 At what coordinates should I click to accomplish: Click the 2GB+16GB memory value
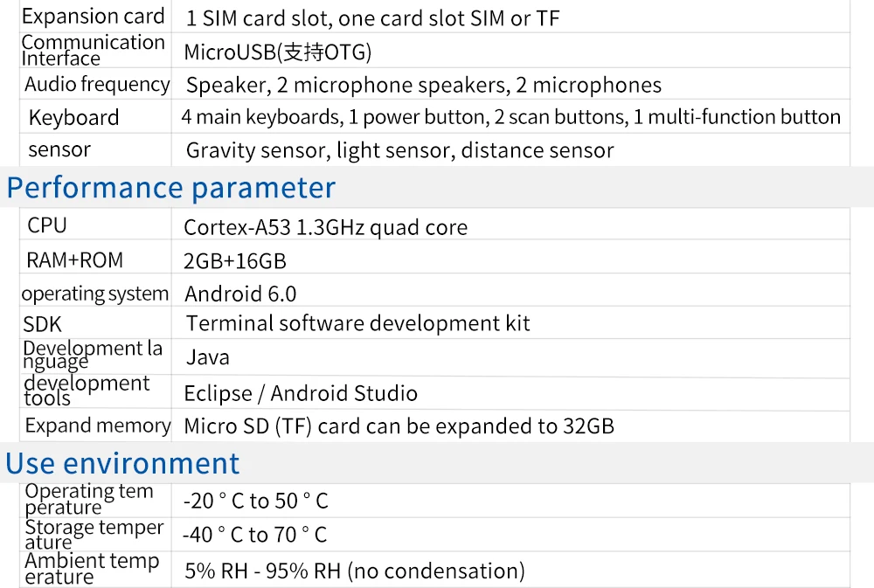coord(235,261)
